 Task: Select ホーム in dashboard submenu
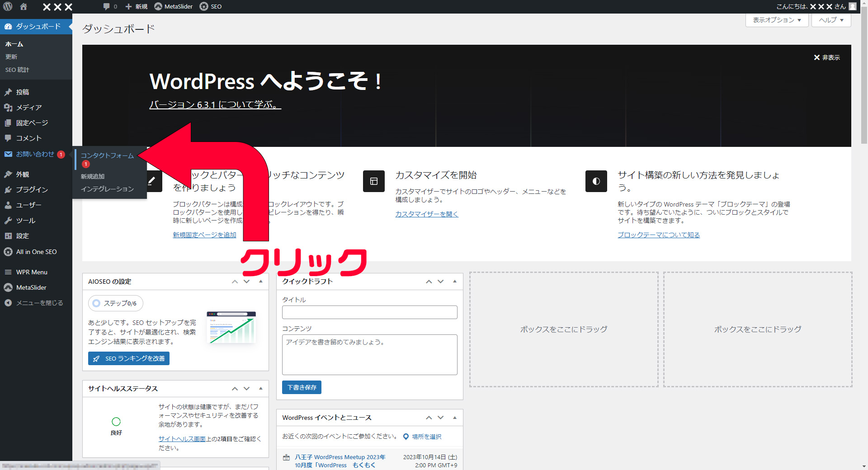(14, 44)
